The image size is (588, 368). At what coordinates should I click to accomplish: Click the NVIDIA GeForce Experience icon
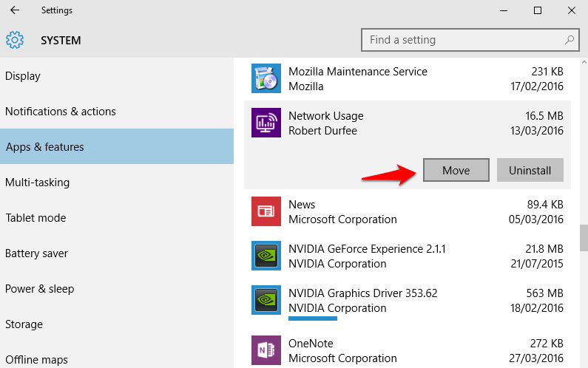(x=266, y=256)
